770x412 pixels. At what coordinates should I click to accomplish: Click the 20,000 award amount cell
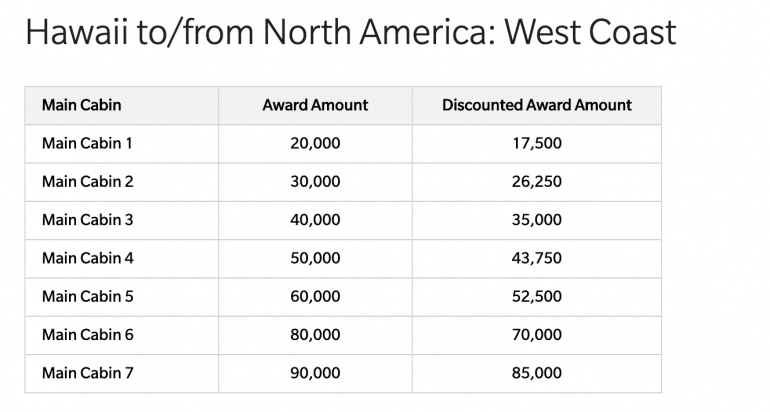[x=315, y=143]
